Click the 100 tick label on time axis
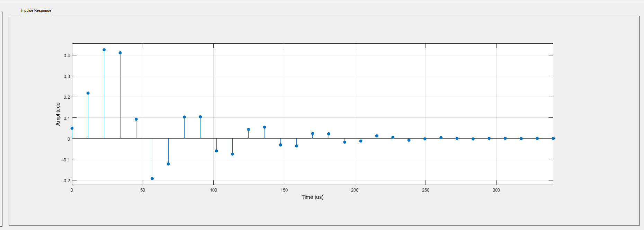Screen dimensions: 644x230 pos(213,190)
